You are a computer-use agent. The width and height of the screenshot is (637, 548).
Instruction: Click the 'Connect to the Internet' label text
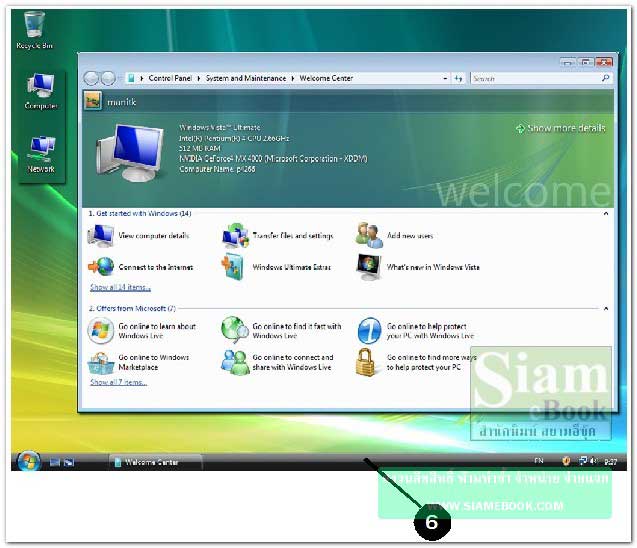tap(156, 267)
